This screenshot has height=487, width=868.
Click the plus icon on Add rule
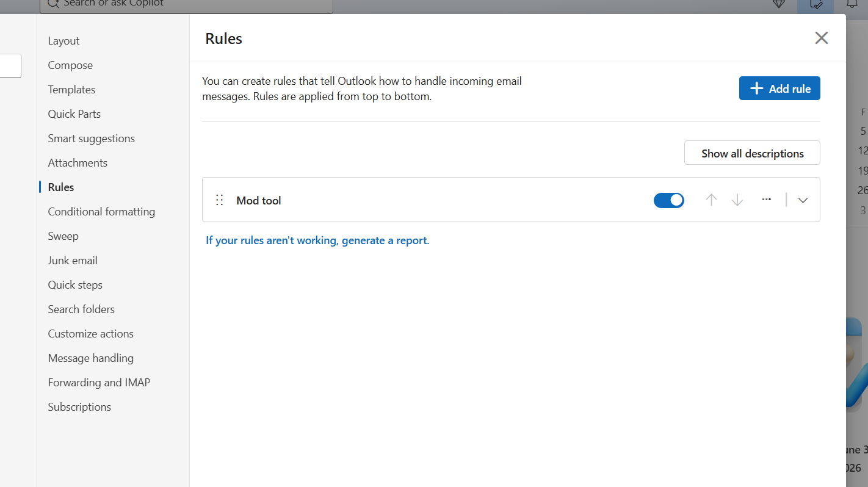[756, 88]
